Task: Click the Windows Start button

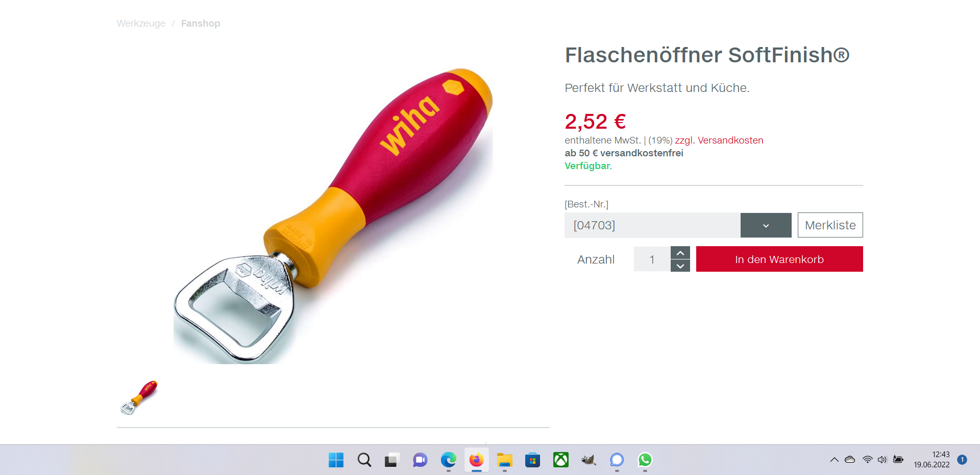Action: (336, 460)
